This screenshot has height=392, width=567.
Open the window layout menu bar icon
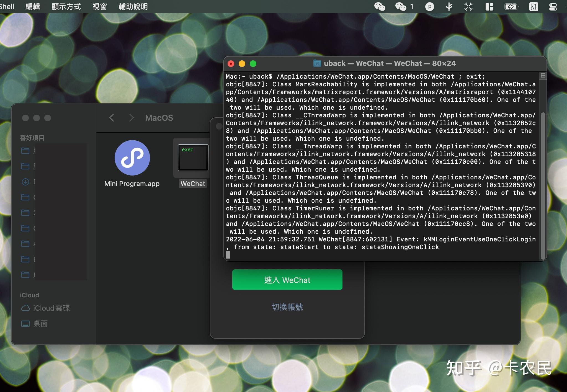[x=489, y=6]
